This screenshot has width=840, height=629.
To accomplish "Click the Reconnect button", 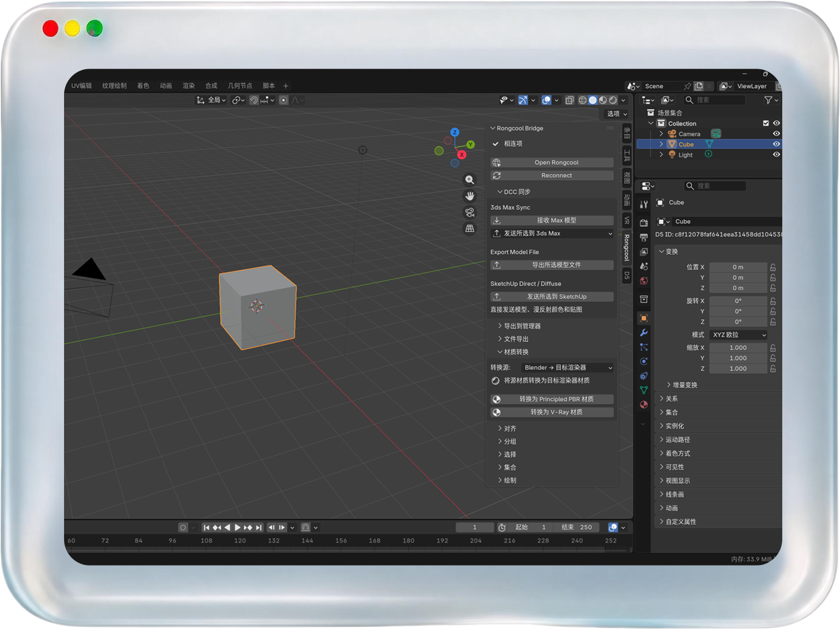I will point(552,176).
